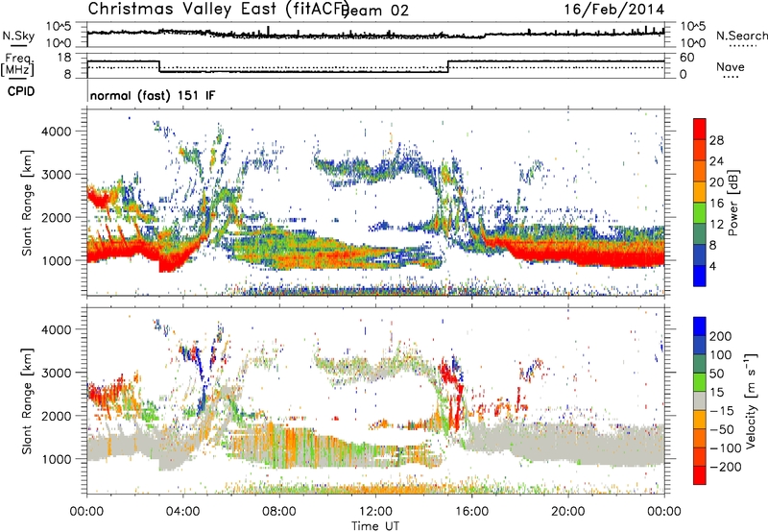Click the '04:00' time axis label
Screen dimensions: 768x532
coord(182,511)
